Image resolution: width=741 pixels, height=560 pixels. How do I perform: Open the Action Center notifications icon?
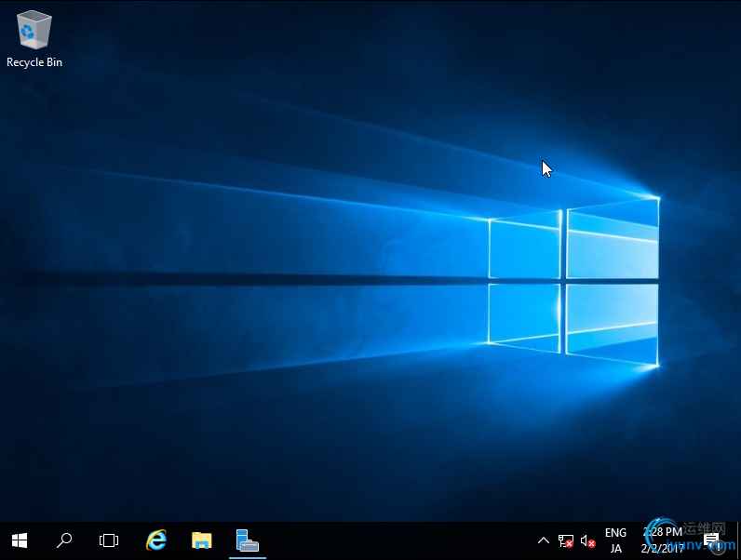(711, 540)
